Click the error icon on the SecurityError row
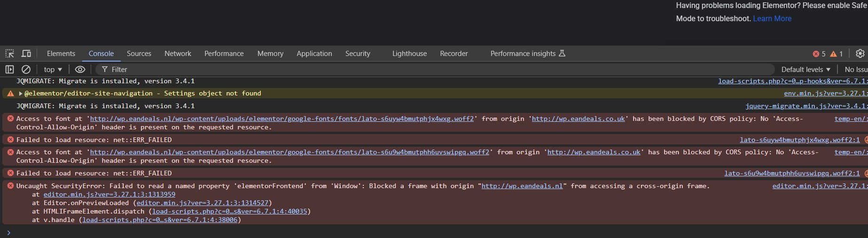This screenshot has height=238, width=868. (10, 186)
